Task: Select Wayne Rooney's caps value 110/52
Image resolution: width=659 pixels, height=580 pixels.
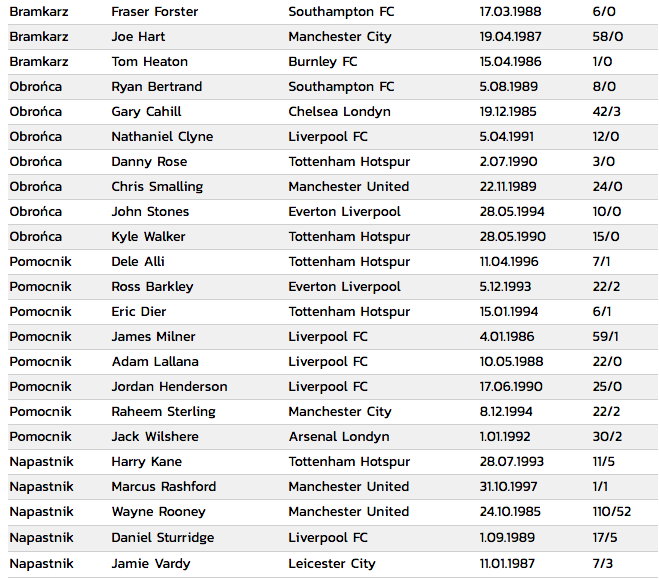Action: pyautogui.click(x=612, y=511)
